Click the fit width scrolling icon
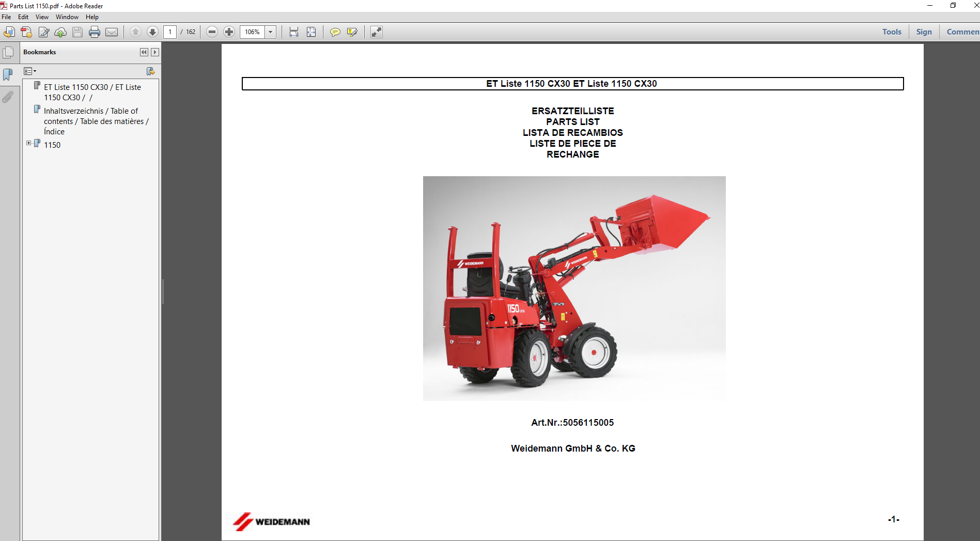The height and width of the screenshot is (541, 980). (294, 32)
